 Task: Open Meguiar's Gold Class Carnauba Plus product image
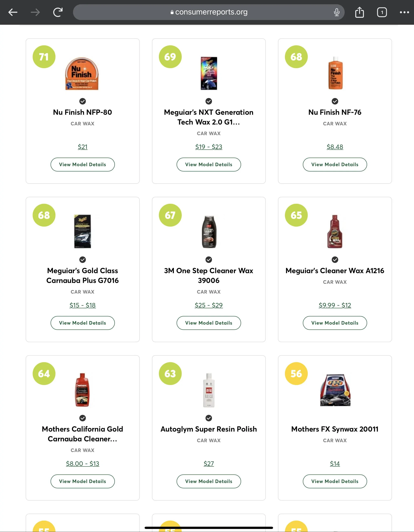[83, 231]
